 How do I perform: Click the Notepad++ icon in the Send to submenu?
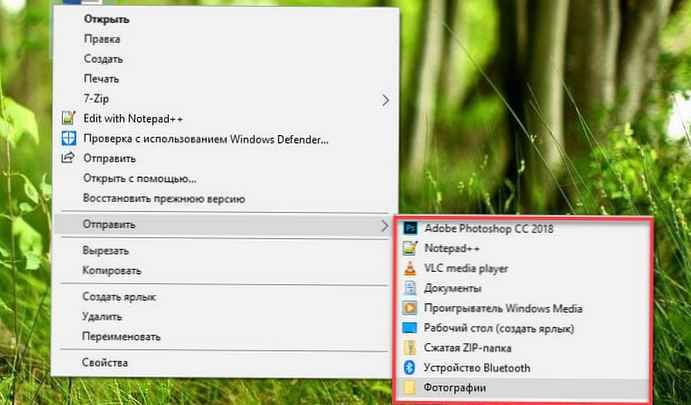tap(410, 248)
